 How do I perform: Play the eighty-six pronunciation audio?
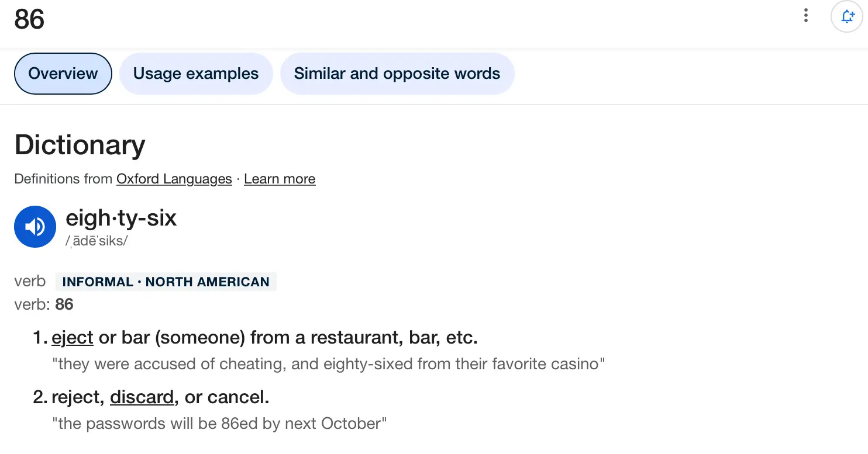click(x=35, y=227)
